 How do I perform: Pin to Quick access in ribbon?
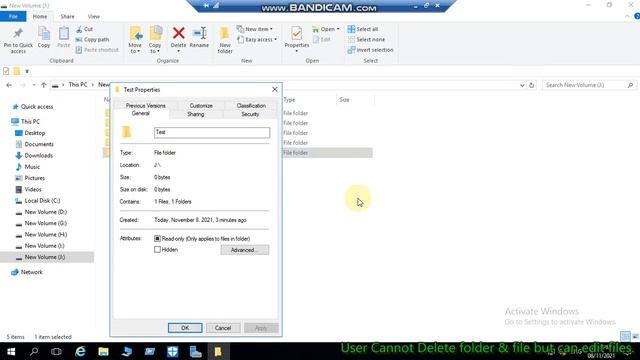click(x=18, y=39)
